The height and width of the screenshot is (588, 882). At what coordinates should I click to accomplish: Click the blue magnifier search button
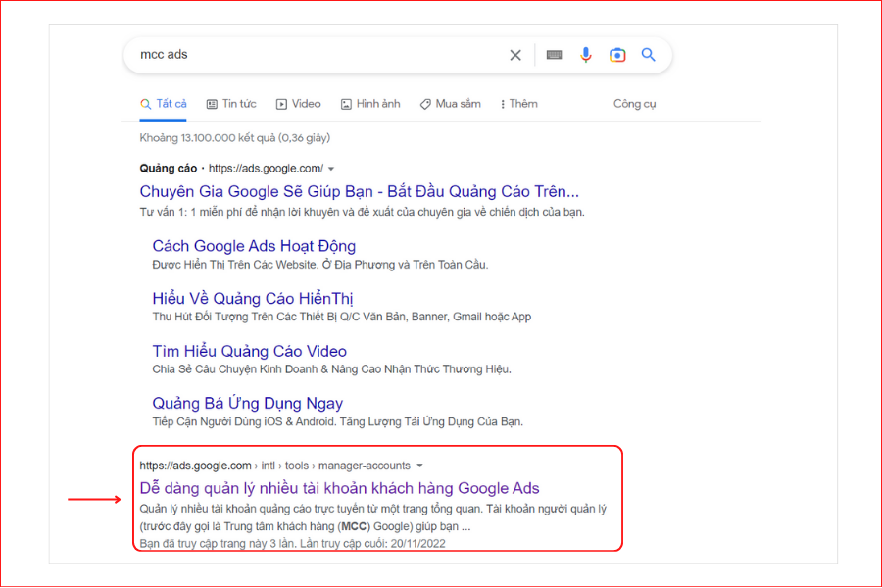click(x=648, y=55)
